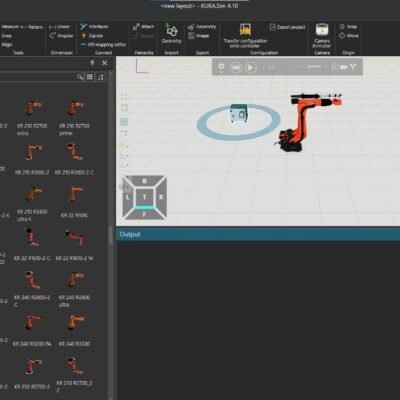Click Measure in the Tools group
The height and width of the screenshot is (400, 400).
coord(10,27)
